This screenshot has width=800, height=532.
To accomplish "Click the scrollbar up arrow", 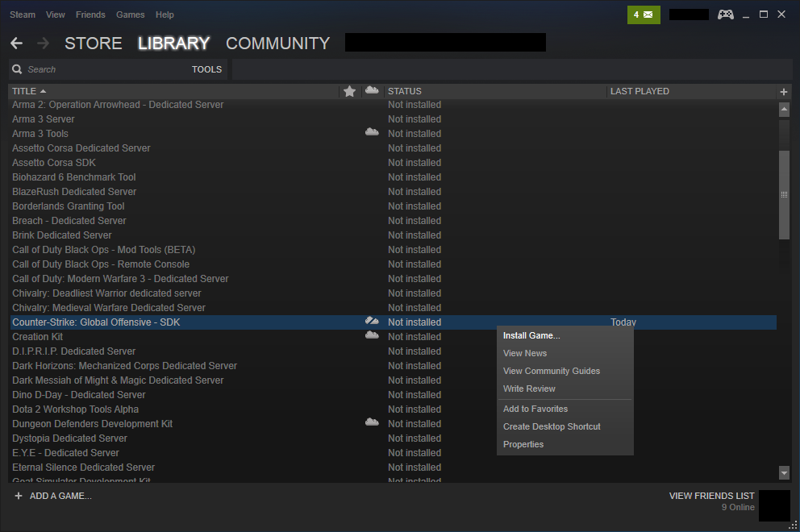I will click(x=784, y=109).
